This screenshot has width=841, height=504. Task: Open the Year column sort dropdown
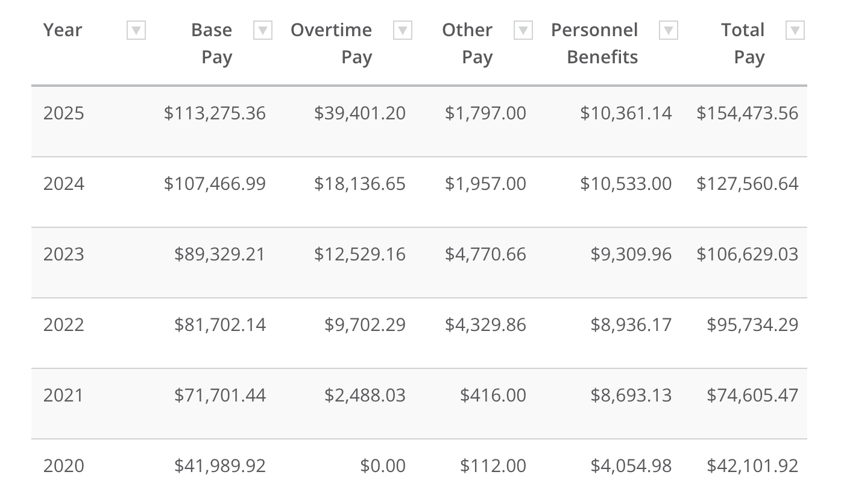click(136, 30)
